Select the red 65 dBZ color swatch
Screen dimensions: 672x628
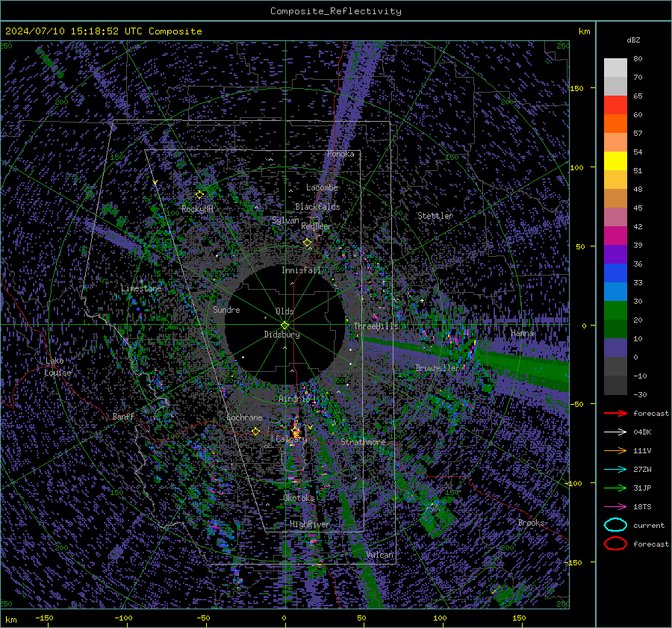[x=615, y=105]
